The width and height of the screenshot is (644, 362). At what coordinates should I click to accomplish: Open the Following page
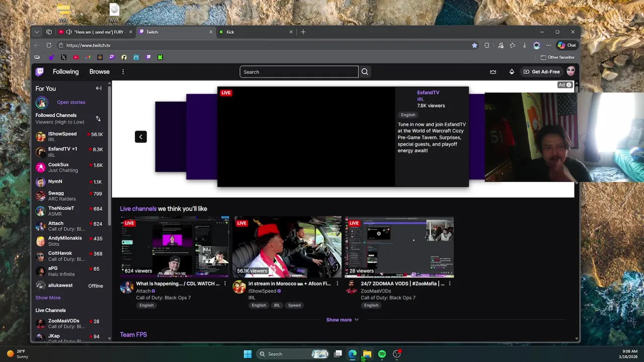pos(66,72)
